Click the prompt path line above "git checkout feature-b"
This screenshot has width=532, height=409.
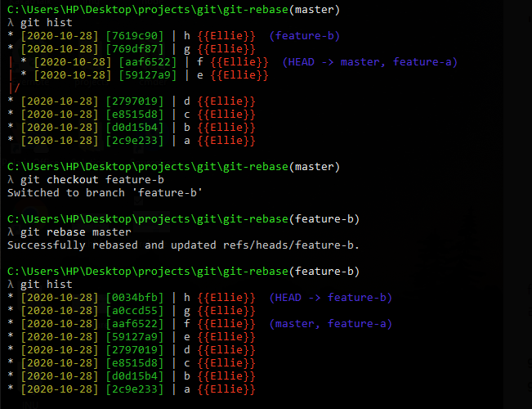pos(173,167)
